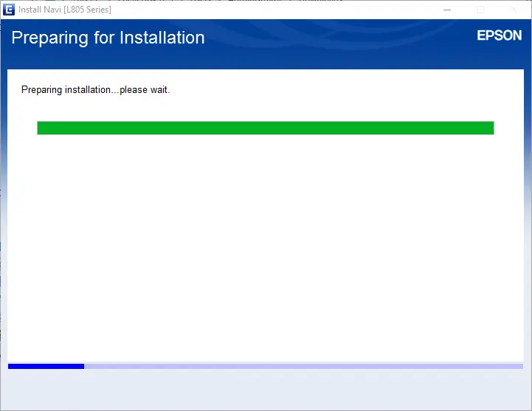Click the EPSON logo in the header
532x411 pixels.
pos(499,36)
